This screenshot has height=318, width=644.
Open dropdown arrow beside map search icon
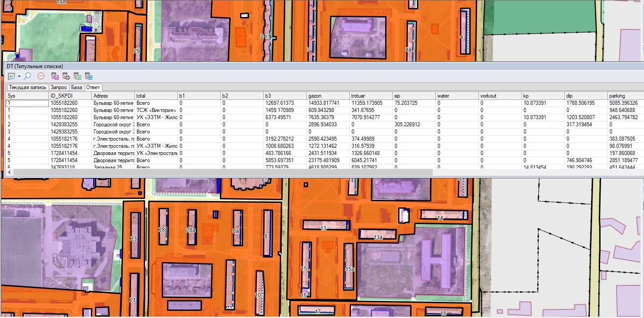tap(19, 77)
